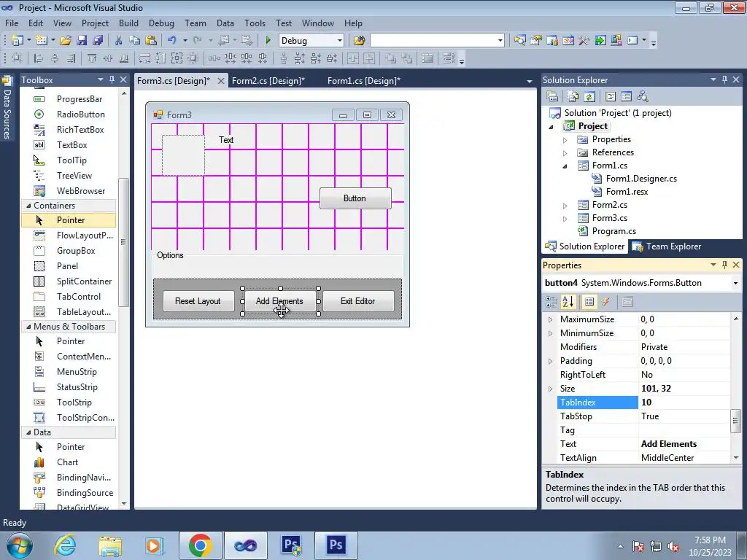Expand Form2.cs in Solution Explorer

[565, 205]
